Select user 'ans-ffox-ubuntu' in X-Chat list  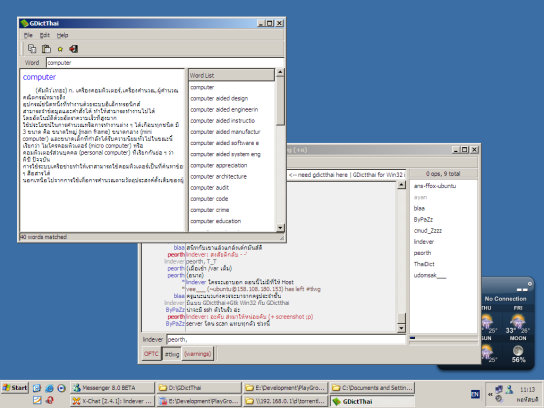pyautogui.click(x=435, y=186)
